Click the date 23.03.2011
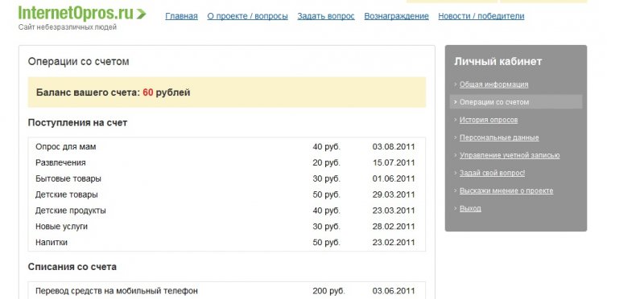This screenshot has height=299, width=644. (394, 211)
